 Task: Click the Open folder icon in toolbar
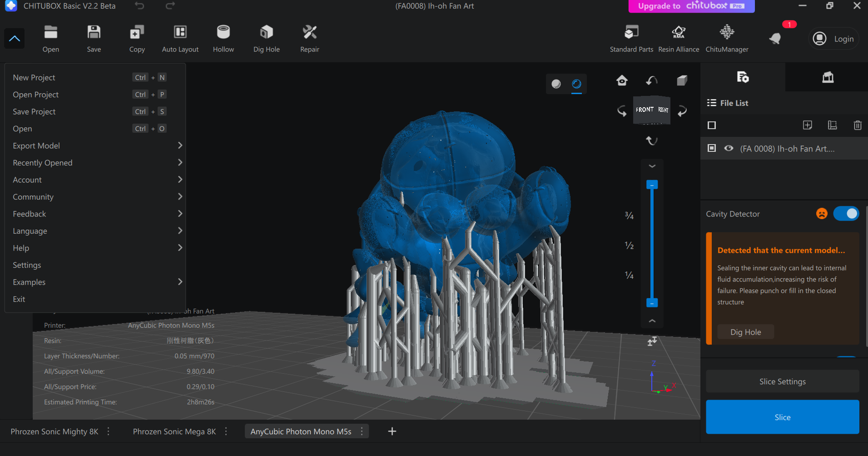(50, 38)
